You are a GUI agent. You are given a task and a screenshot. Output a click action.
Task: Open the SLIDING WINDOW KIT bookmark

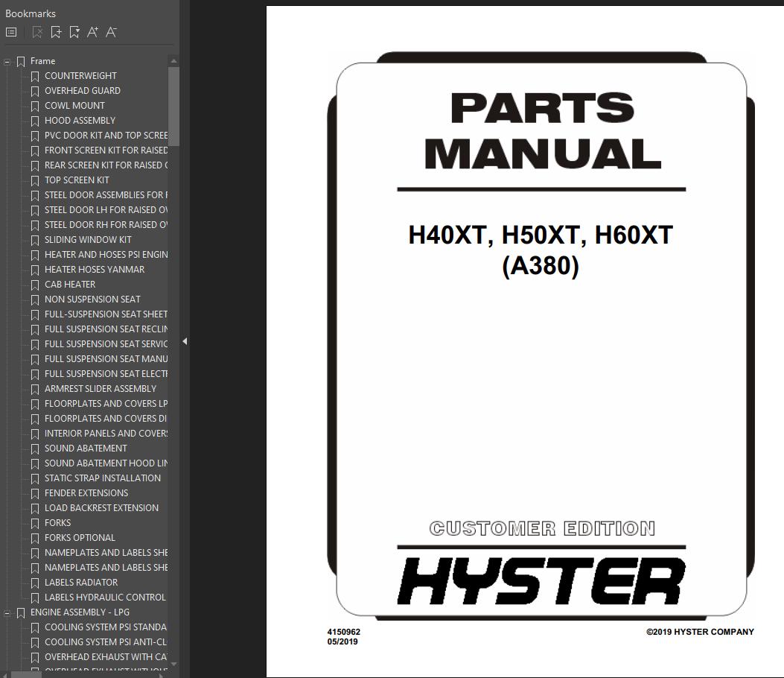point(88,240)
